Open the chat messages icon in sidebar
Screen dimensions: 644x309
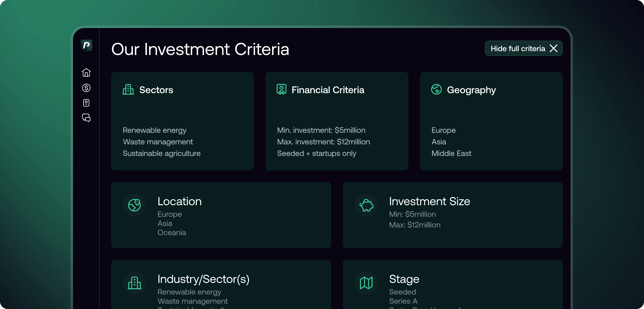pos(86,118)
